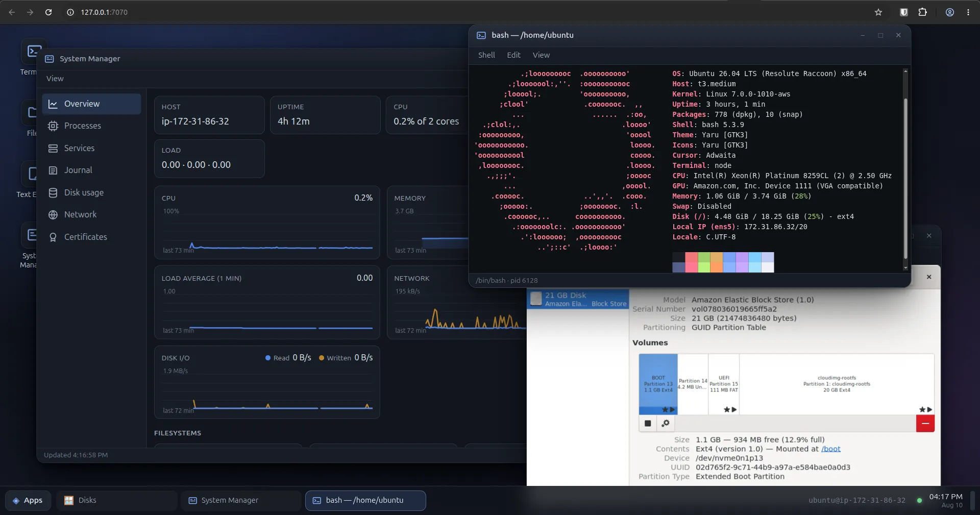Open the browser profile icon

click(x=950, y=12)
